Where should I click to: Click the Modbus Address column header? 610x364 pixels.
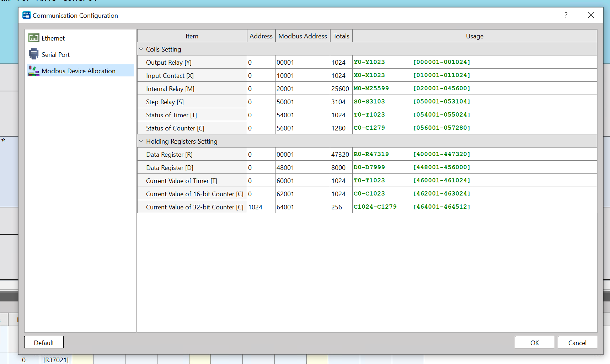click(303, 36)
